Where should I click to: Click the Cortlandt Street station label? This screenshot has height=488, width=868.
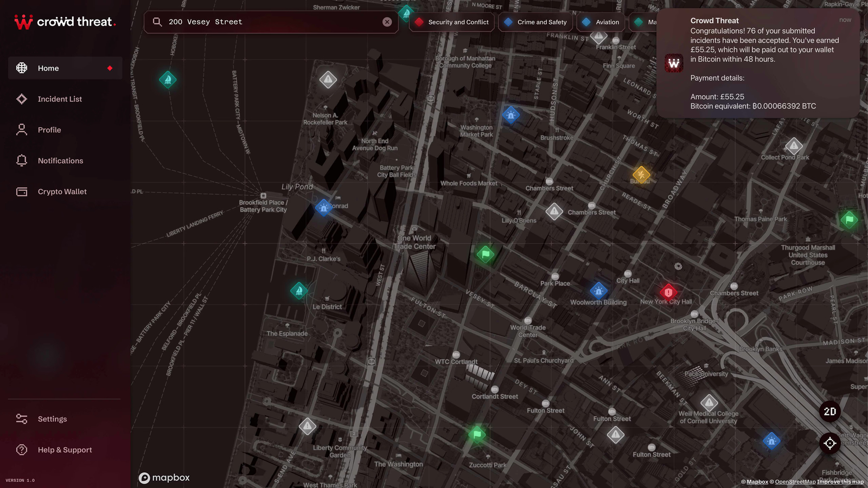(x=495, y=396)
